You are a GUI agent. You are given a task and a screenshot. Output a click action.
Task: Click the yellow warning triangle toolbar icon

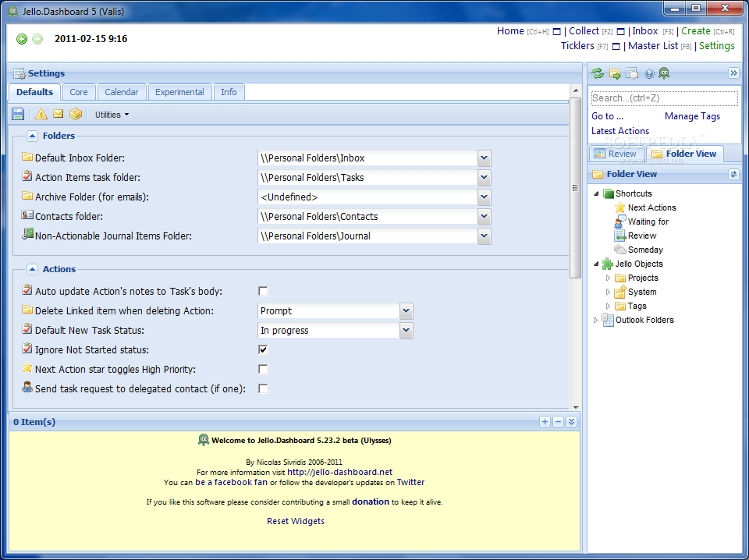(x=41, y=115)
